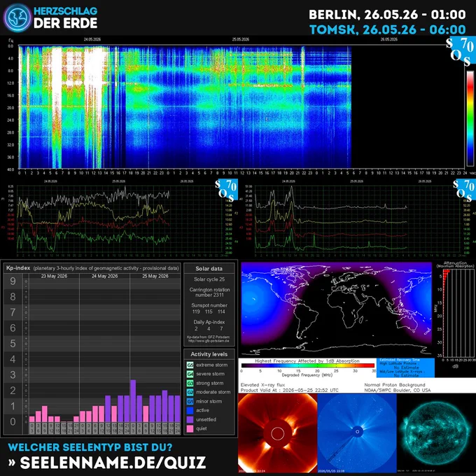This screenshot has width=476, height=476.
Task: Click the glowing globe logo icon
Action: tap(17, 17)
